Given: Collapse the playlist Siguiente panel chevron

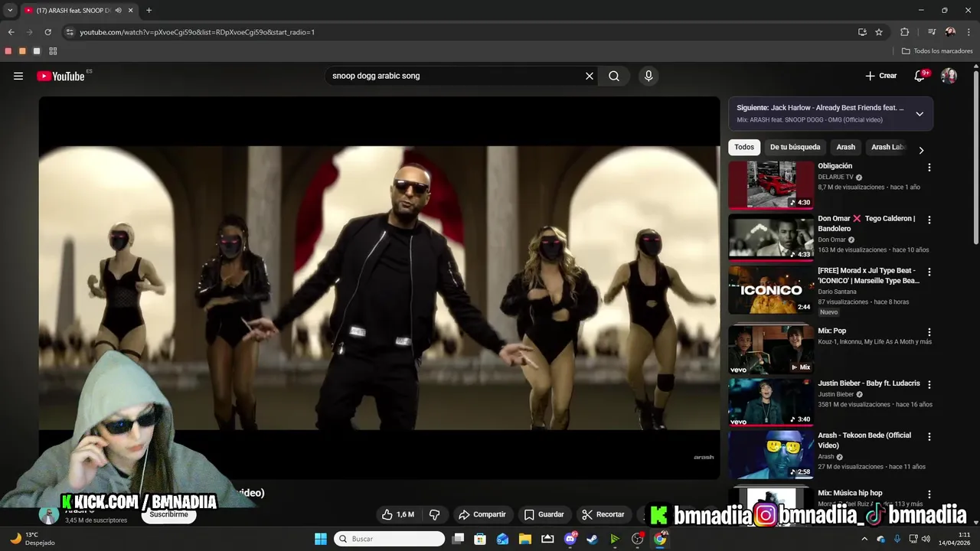Looking at the screenshot, I should pyautogui.click(x=920, y=114).
